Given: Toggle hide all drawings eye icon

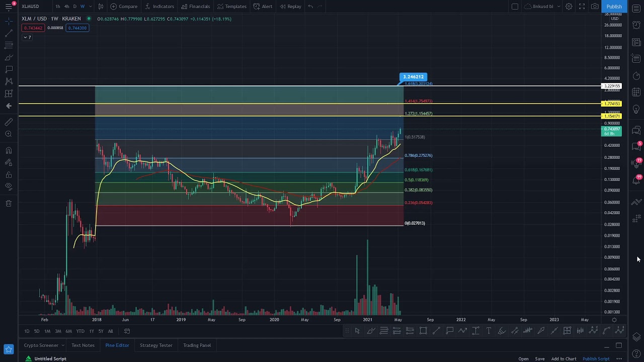Looking at the screenshot, I should pyautogui.click(x=9, y=187).
